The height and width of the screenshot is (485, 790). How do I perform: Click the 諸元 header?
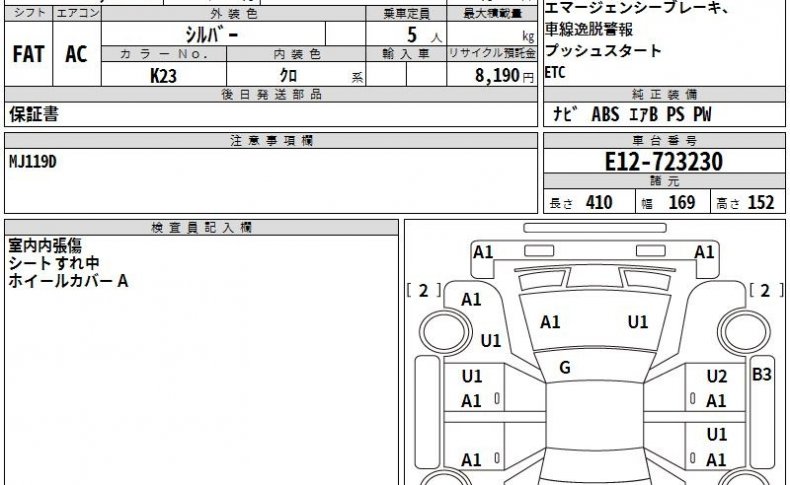664,181
